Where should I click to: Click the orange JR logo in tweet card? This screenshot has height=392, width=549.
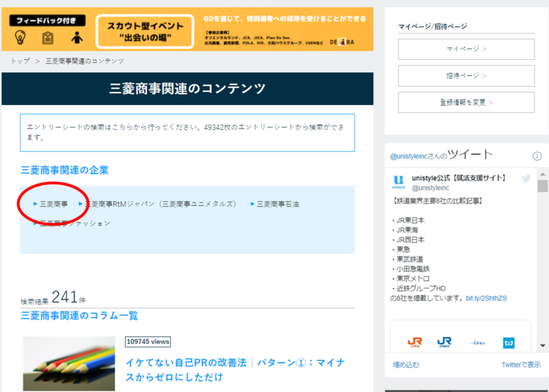pyautogui.click(x=415, y=342)
